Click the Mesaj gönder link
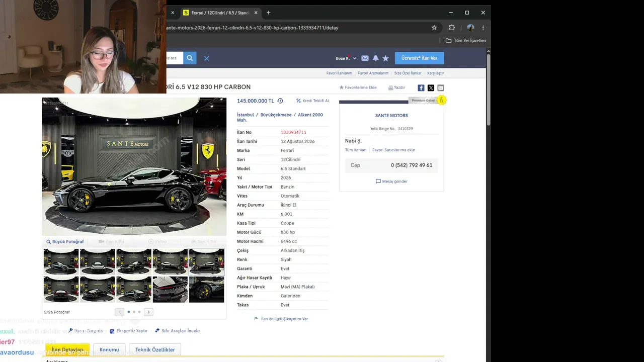Screen dimensions: 644x362 click(391, 182)
